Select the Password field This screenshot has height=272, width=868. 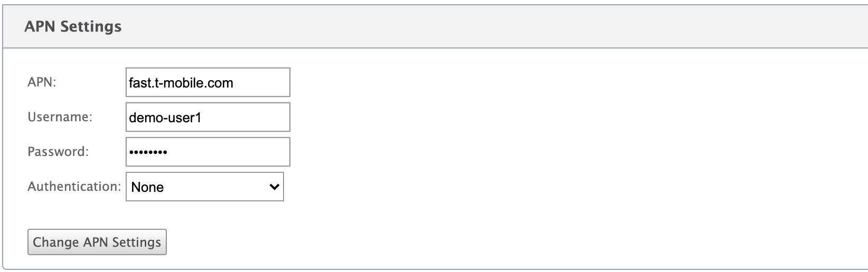(208, 152)
